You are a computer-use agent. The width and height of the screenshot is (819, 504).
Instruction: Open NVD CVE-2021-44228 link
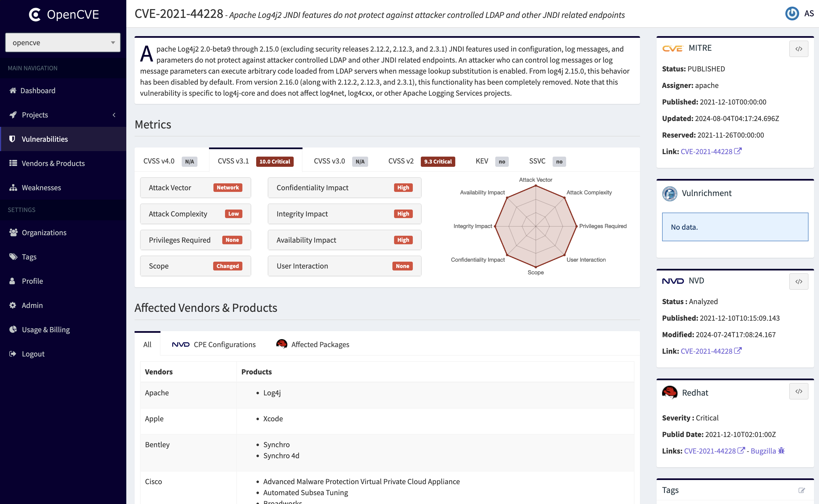click(x=706, y=351)
